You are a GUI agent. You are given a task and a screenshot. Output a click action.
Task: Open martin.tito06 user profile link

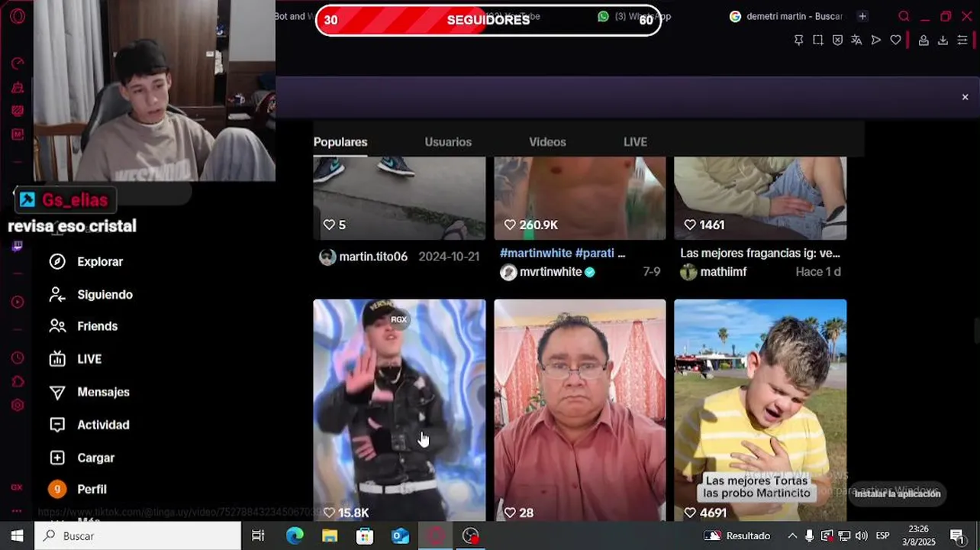pyautogui.click(x=363, y=257)
